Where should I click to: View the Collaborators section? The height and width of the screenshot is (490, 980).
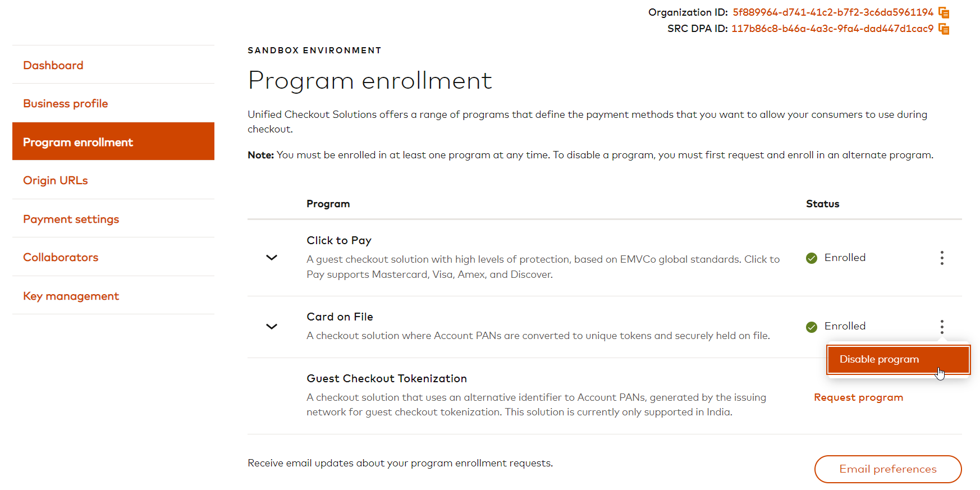[x=61, y=257]
